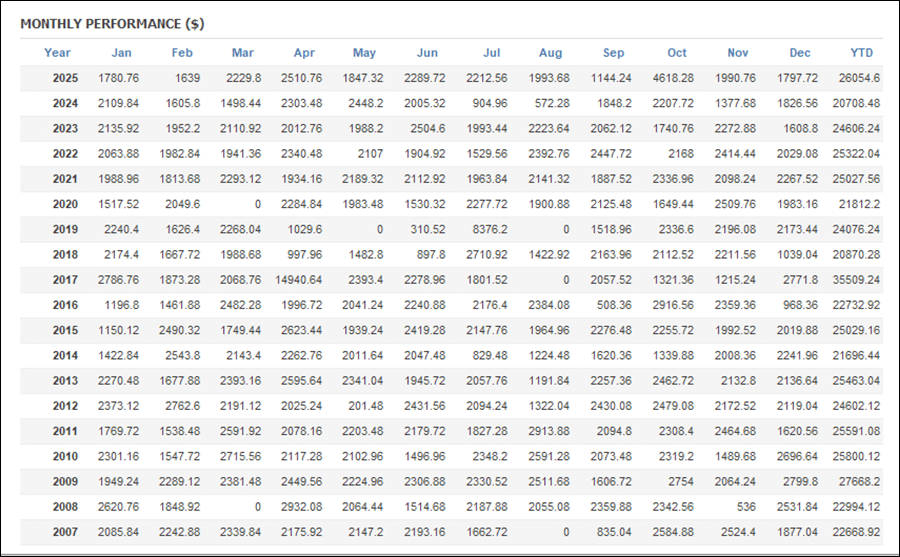900x557 pixels.
Task: Click the Year column header
Action: coord(58,53)
